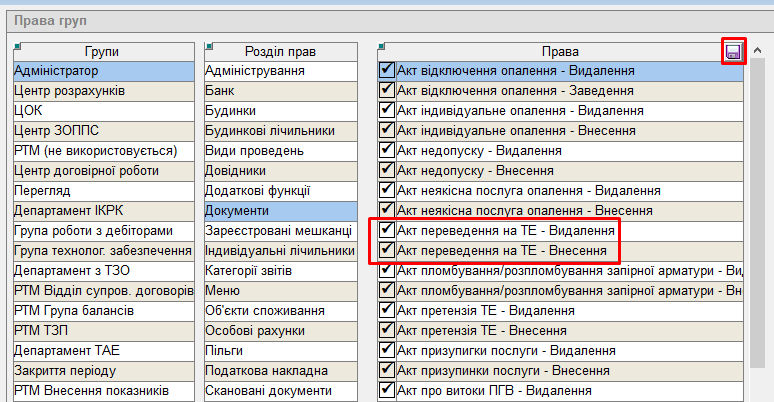Uncheck 'Акт претензія ТЕ - Видалення'

[387, 311]
